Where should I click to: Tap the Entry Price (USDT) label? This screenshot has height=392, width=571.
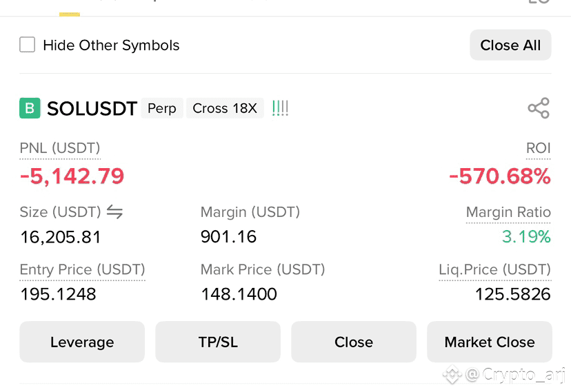tap(82, 269)
